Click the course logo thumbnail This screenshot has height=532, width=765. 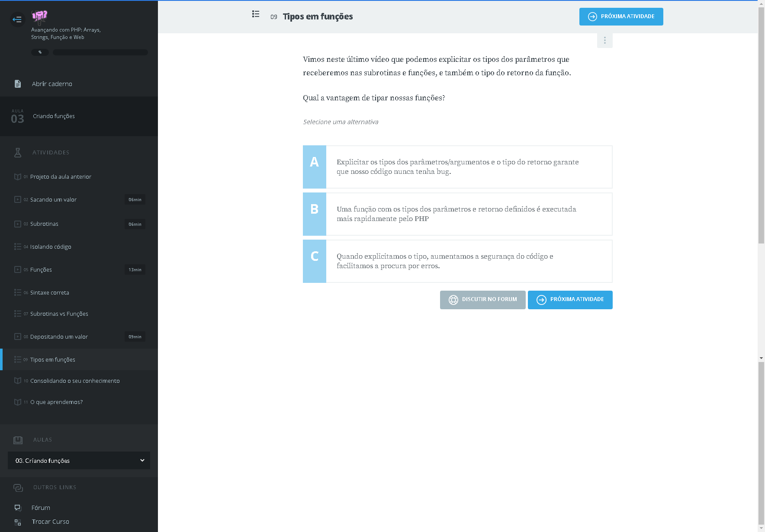pyautogui.click(x=39, y=17)
